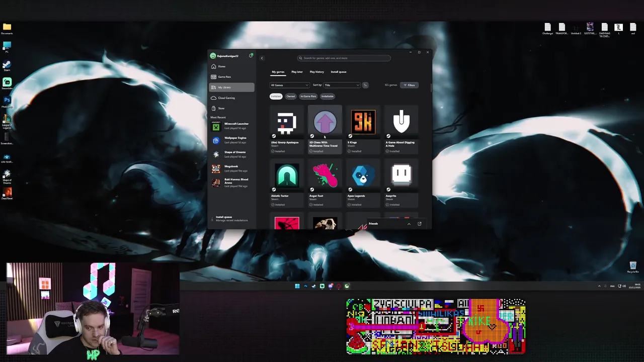Open Shape of Dreams desktop shortcut

(7, 176)
